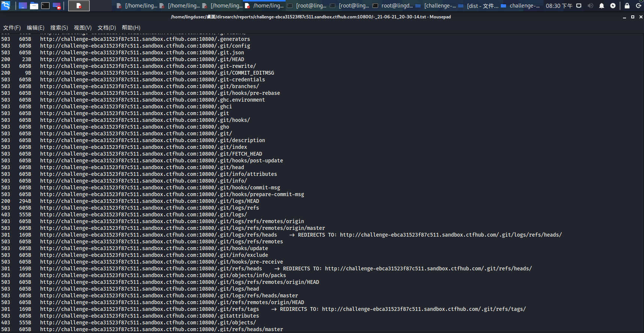Open the 文件(F) menu
Viewport: 644px width, 333px height.
pyautogui.click(x=12, y=28)
